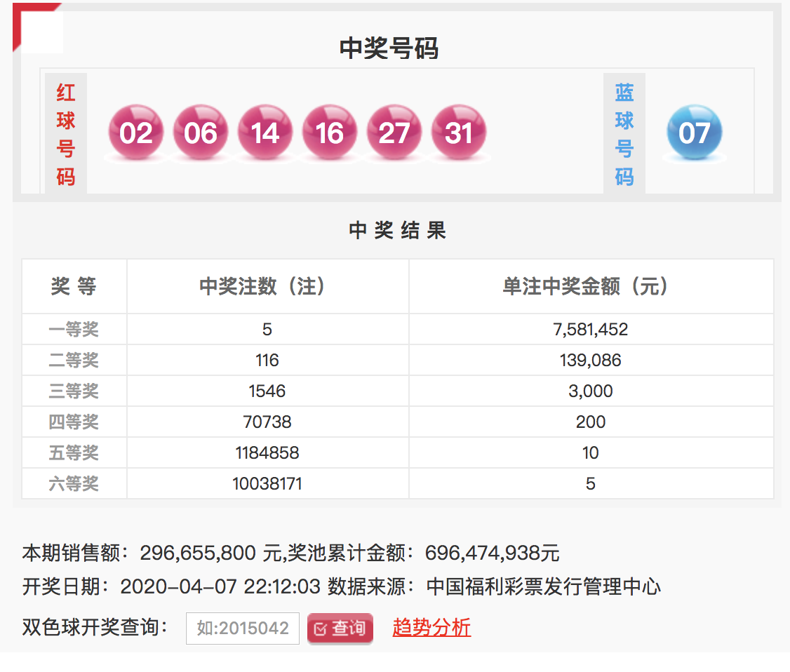Click red ball number 16
Screen dimensions: 790x672
coord(329,133)
